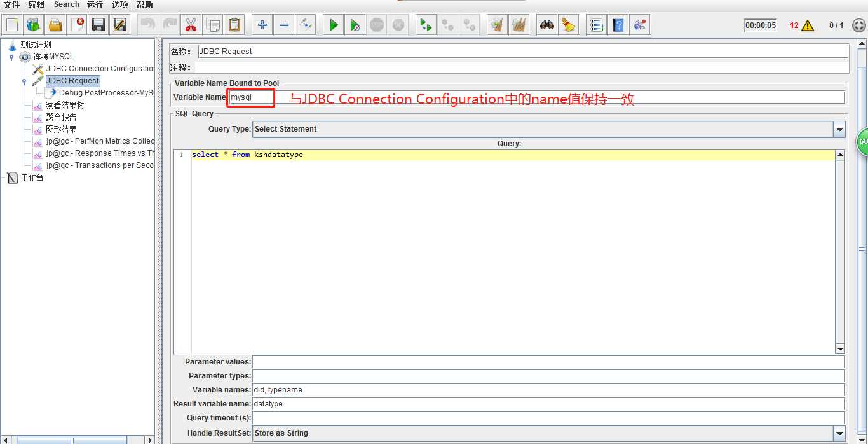
Task: Cut the selected element with scissors
Action: coord(191,25)
